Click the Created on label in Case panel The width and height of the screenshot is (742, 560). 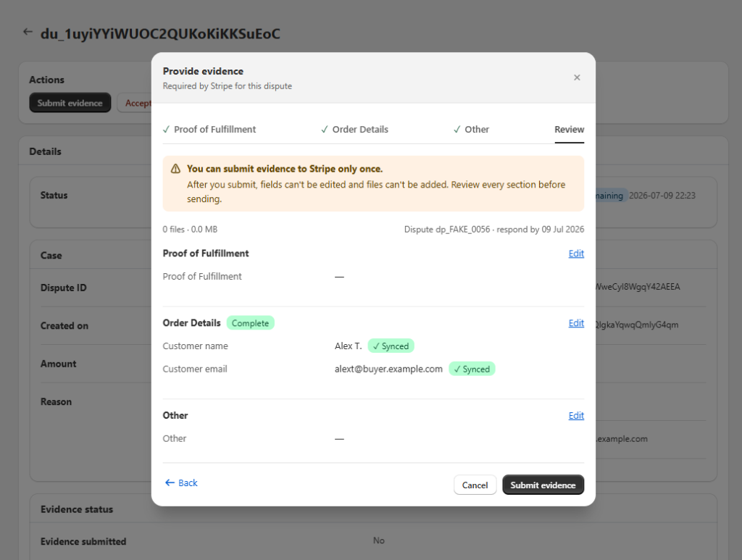(64, 326)
